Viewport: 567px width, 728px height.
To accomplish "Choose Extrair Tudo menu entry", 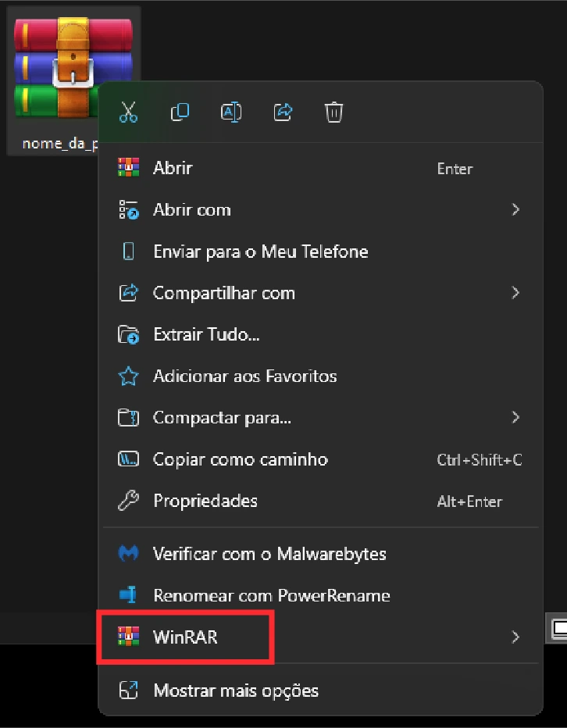I will (206, 335).
